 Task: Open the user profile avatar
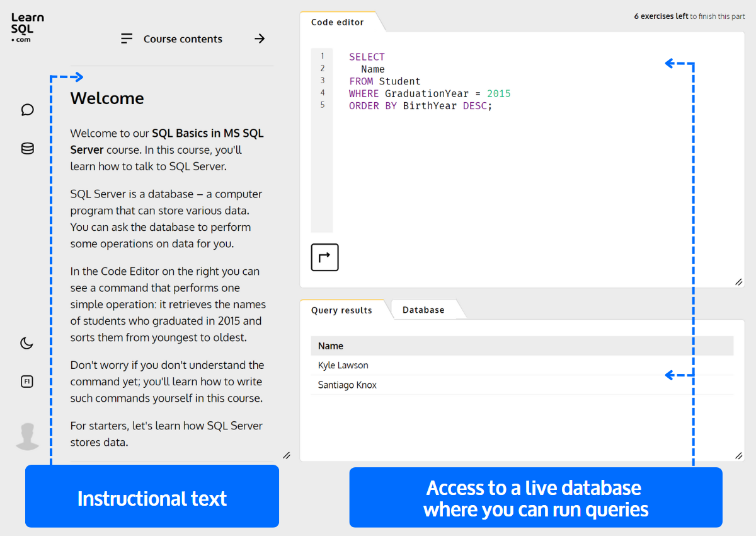click(27, 436)
